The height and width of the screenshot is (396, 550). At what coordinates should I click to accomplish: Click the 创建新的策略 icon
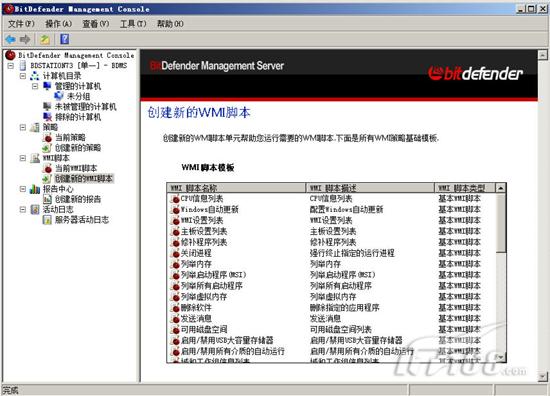coord(47,148)
